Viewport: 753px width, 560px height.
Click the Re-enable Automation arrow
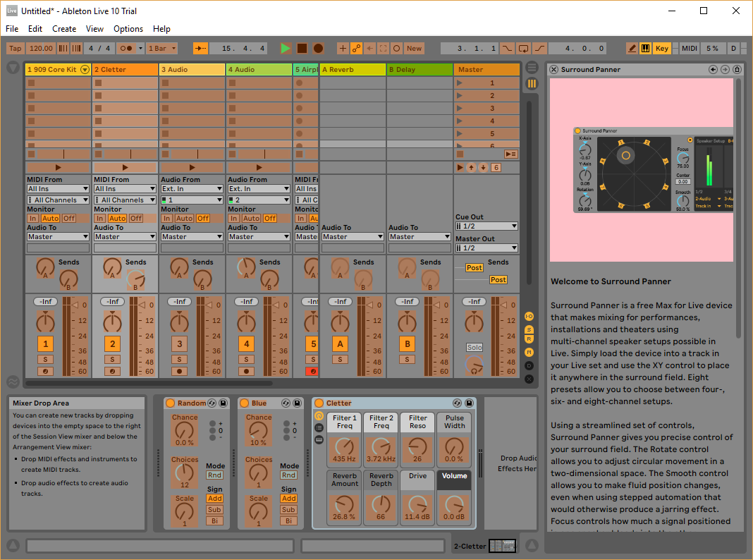point(369,48)
